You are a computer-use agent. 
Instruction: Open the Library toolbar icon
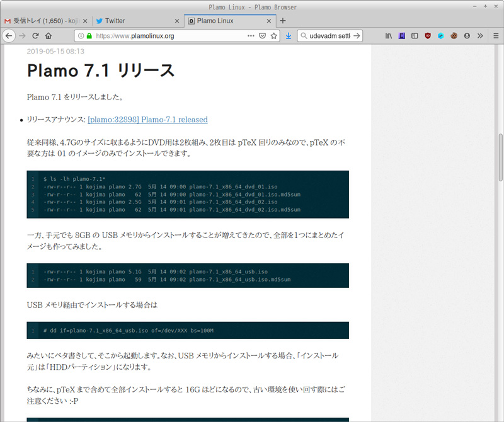click(x=388, y=36)
